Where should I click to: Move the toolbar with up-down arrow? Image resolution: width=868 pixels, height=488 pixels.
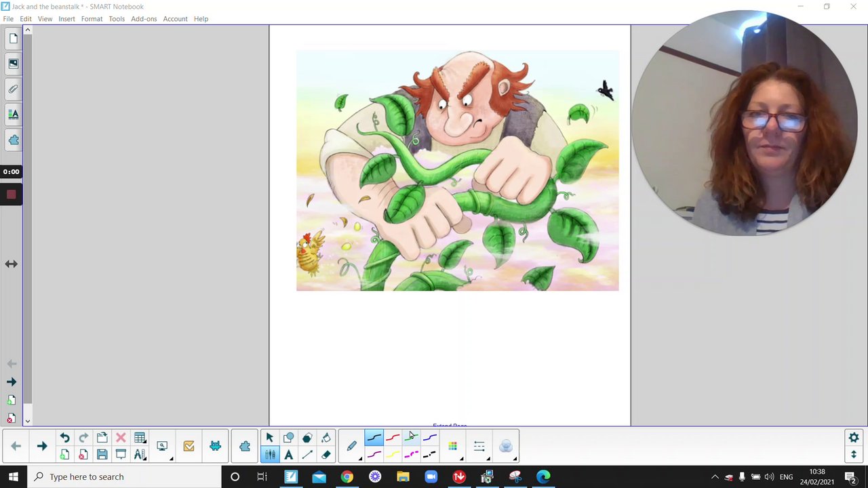pos(854,454)
